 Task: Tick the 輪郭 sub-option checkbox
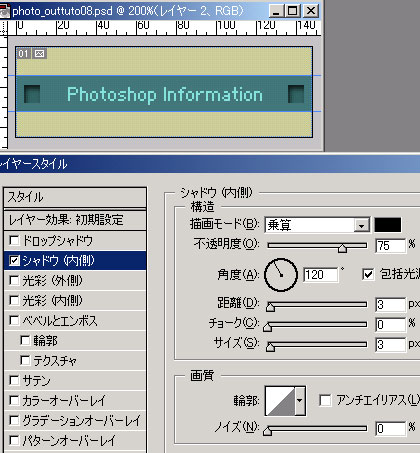click(x=25, y=340)
